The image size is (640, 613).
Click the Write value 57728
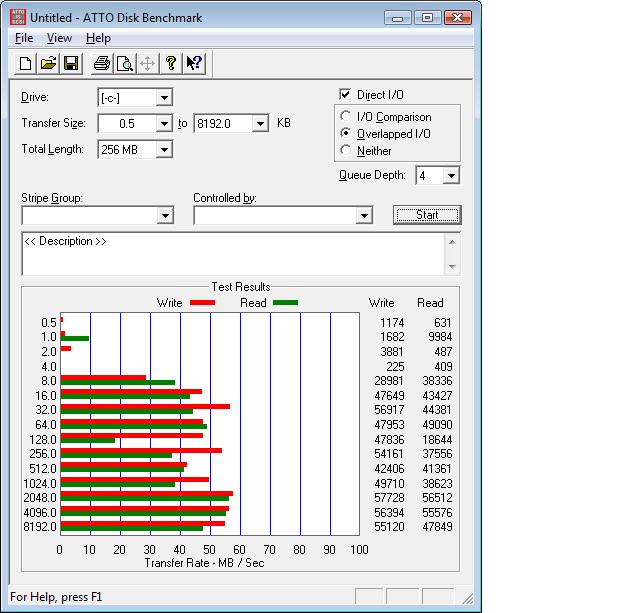click(389, 498)
